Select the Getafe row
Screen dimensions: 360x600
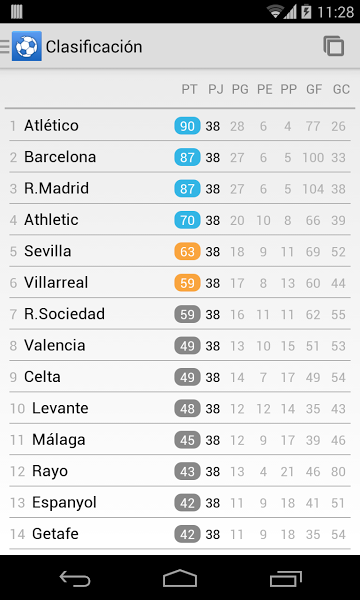point(180,533)
